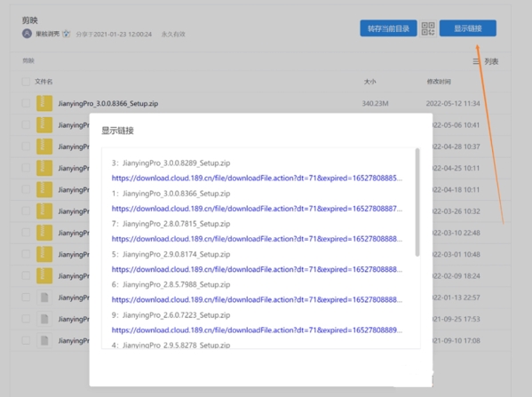
Task: Click the generic file icon in the last row
Action: (x=44, y=340)
